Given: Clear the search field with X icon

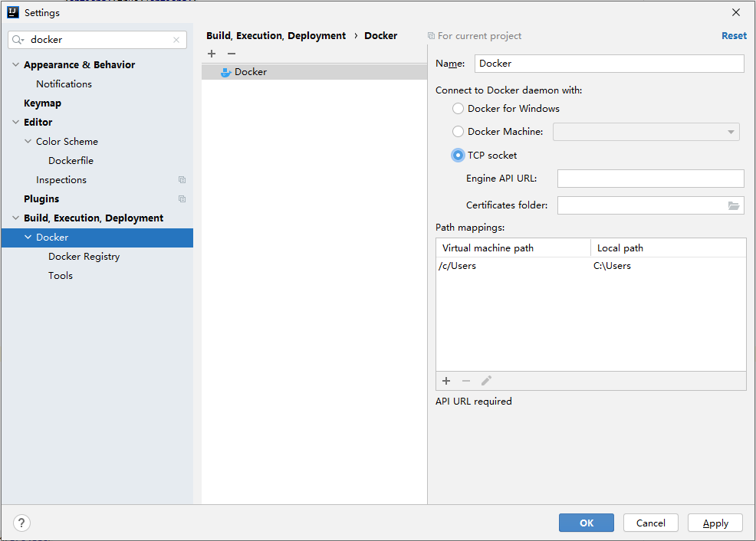Looking at the screenshot, I should point(176,40).
